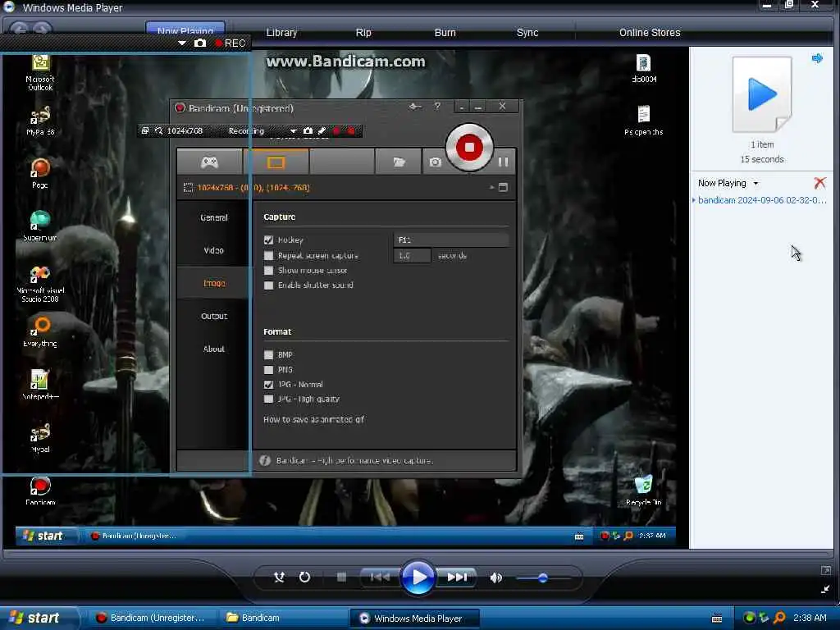The height and width of the screenshot is (630, 840).
Task: Open the Burn tab
Action: coord(445,33)
